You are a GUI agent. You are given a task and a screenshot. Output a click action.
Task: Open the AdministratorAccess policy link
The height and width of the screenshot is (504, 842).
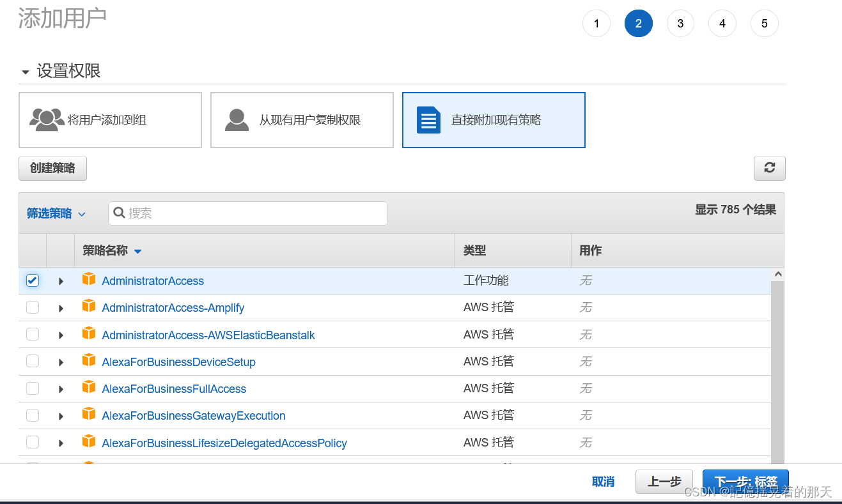point(153,281)
